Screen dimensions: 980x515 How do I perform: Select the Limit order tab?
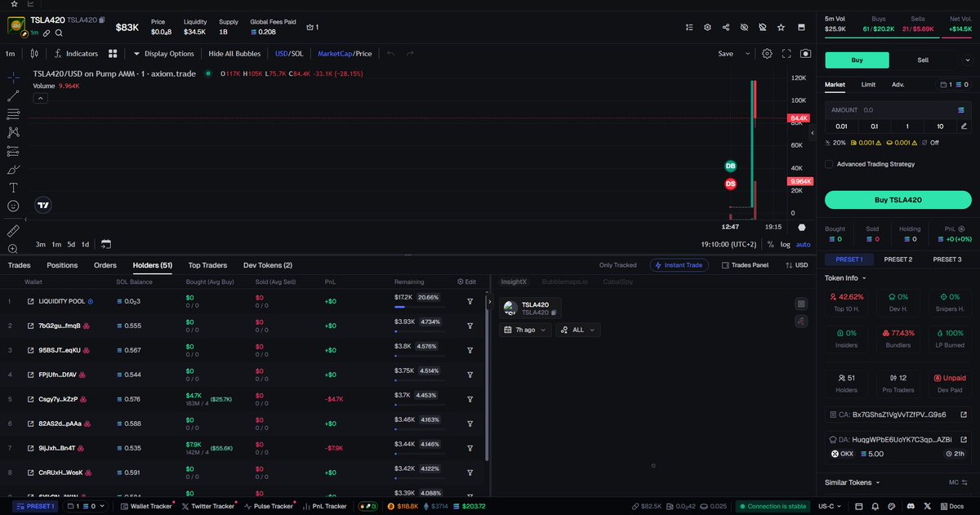pos(868,84)
